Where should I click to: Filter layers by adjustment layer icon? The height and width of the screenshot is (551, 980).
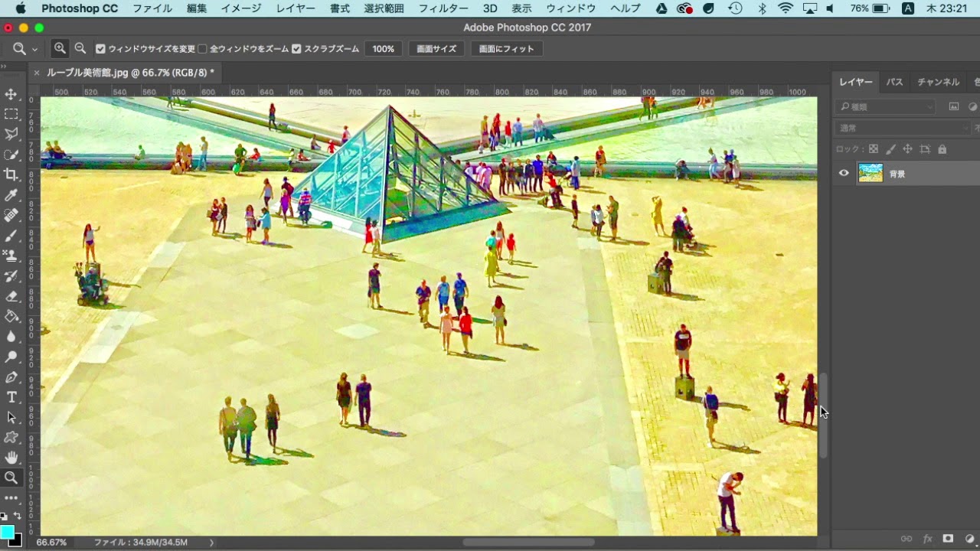972,106
